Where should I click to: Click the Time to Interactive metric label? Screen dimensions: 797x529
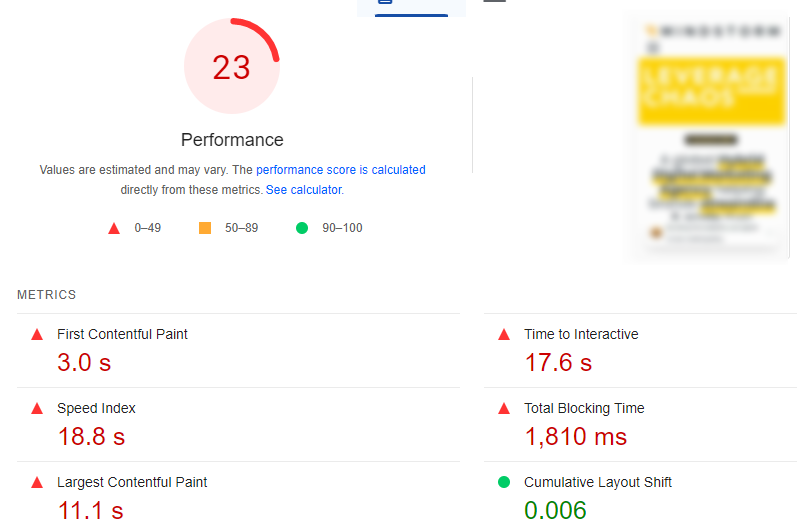(581, 335)
